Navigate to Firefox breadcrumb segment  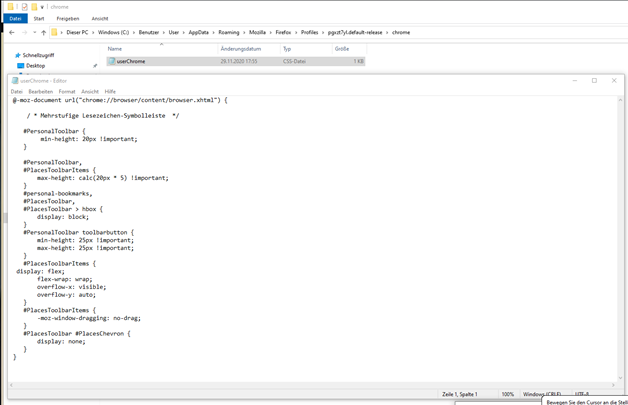283,32
